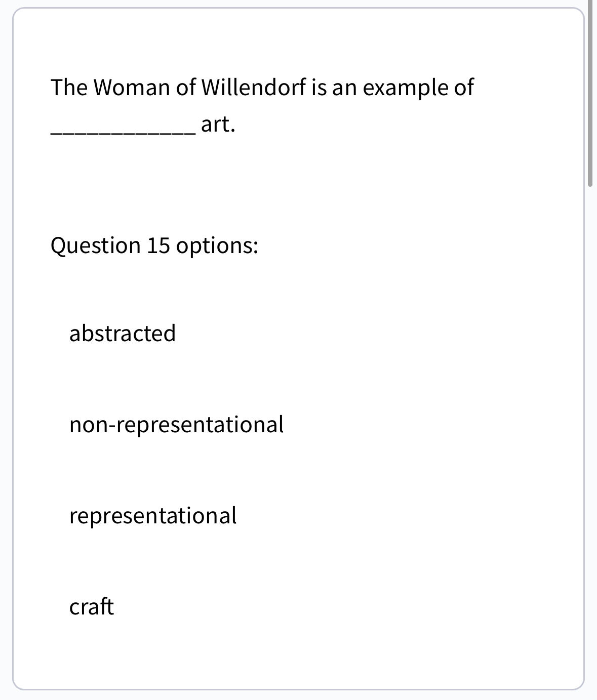The image size is (597, 700).
Task: Click the top of the question panel
Action: pos(299,30)
